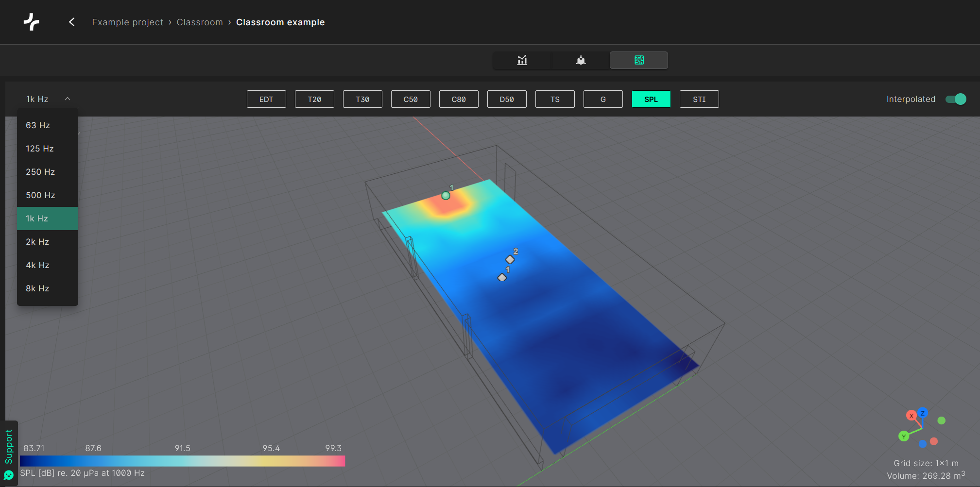Click the SPL dB legend caption
The width and height of the screenshot is (980, 487).
83,473
